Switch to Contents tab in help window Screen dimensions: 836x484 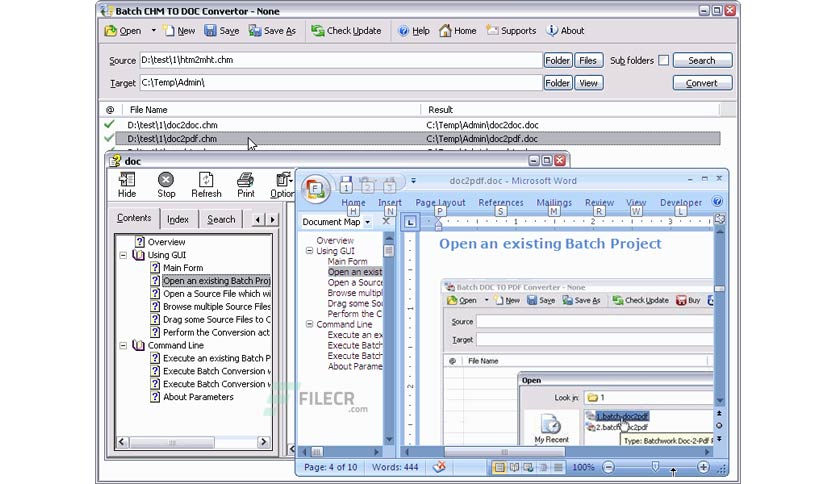(134, 218)
